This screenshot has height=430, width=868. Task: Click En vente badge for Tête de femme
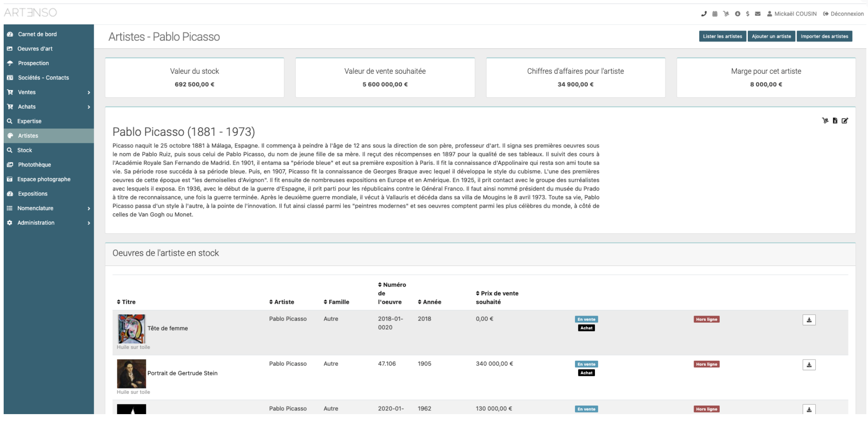586,319
